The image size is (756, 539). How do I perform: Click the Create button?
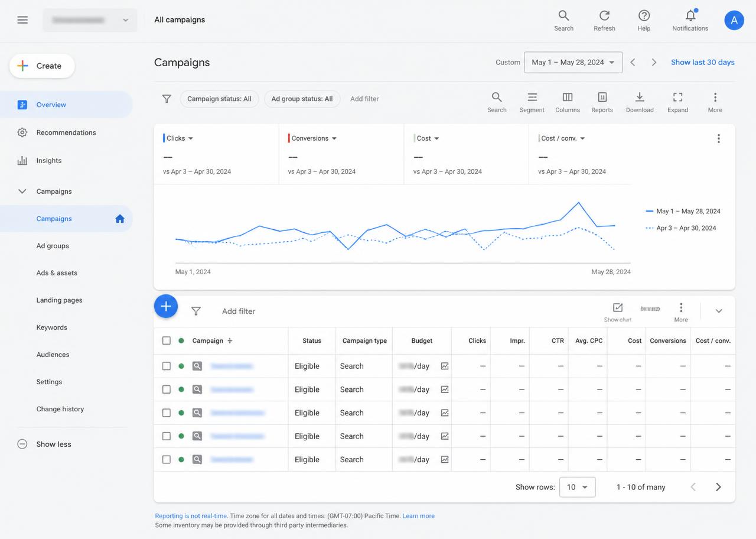point(42,66)
